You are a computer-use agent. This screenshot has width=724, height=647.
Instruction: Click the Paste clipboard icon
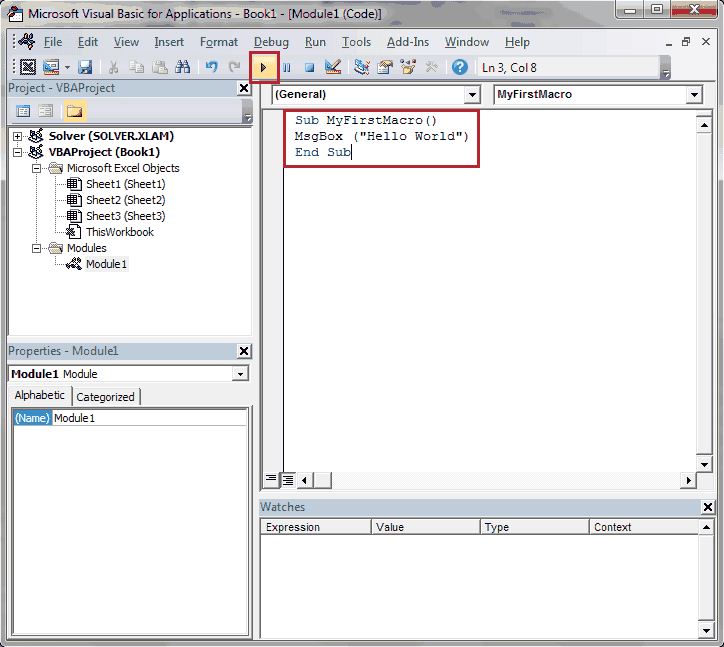click(x=160, y=67)
